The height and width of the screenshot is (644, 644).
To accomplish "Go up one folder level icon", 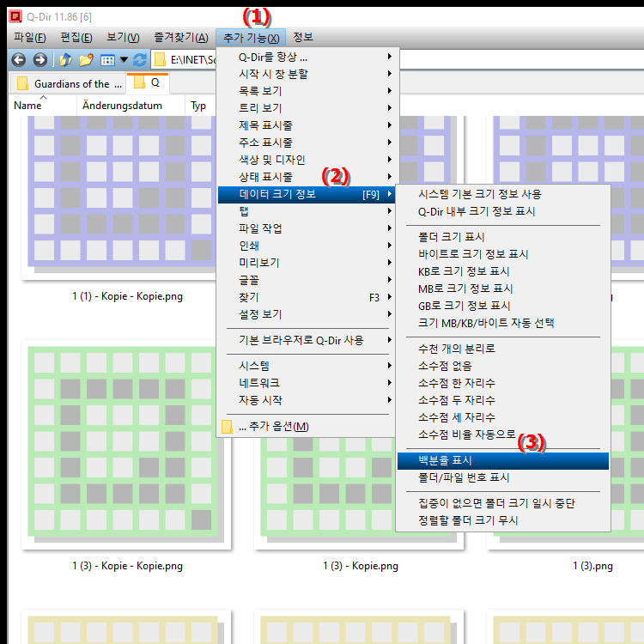I will point(65,60).
